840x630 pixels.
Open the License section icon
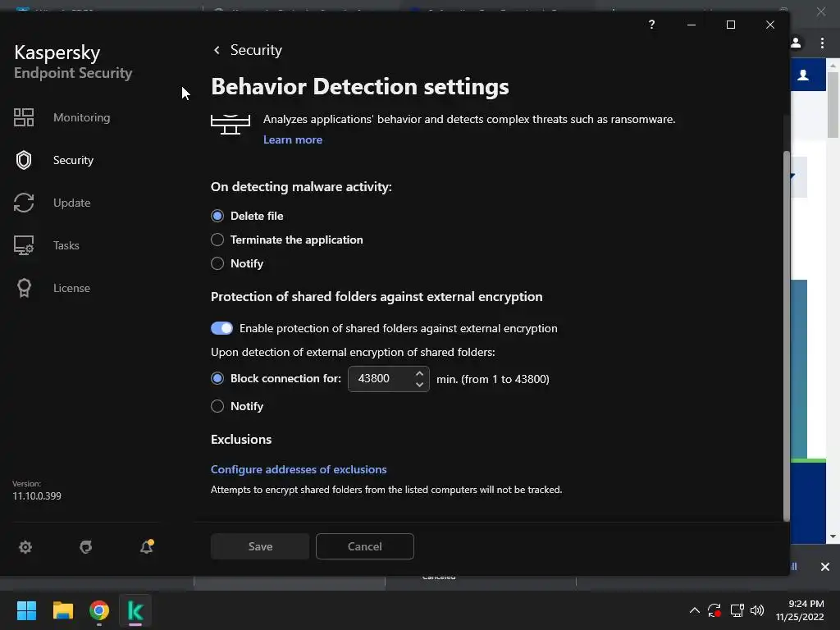tap(24, 288)
